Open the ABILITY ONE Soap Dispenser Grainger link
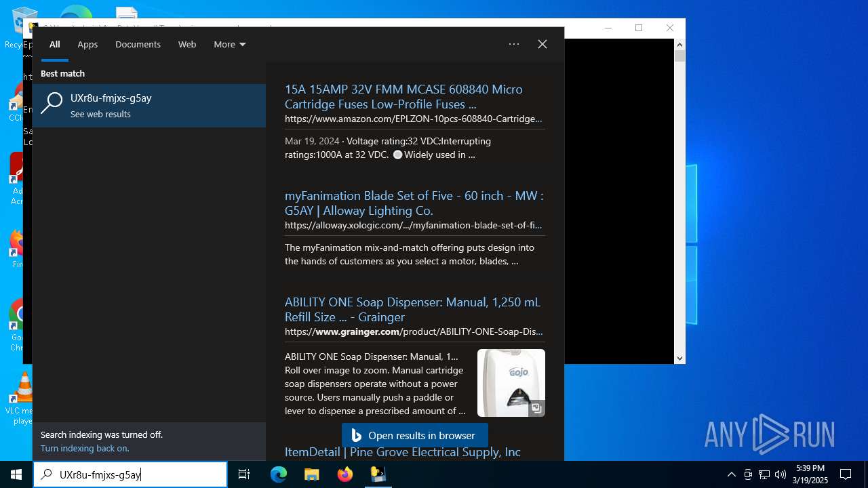 click(x=412, y=310)
